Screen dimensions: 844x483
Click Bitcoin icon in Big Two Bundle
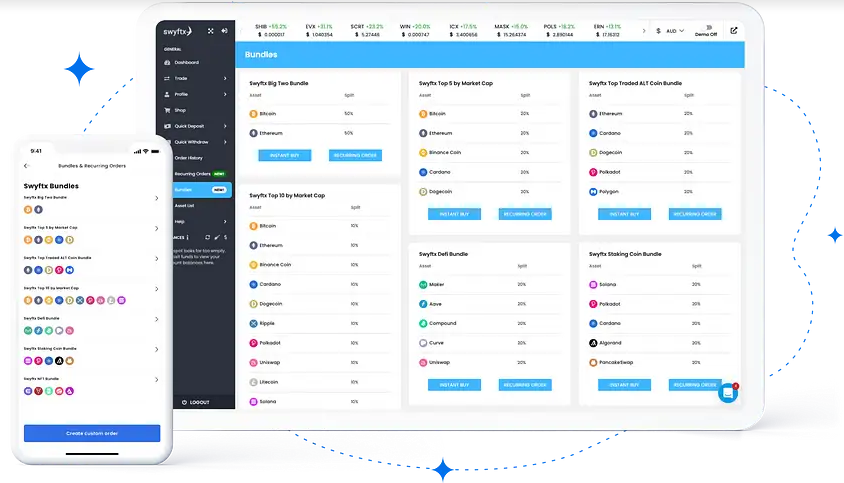(x=253, y=114)
